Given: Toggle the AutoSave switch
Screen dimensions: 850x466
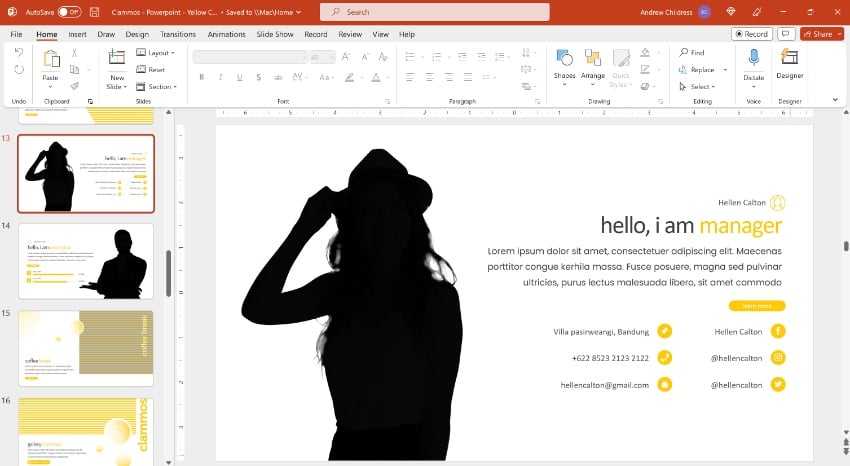Looking at the screenshot, I should [x=69, y=12].
